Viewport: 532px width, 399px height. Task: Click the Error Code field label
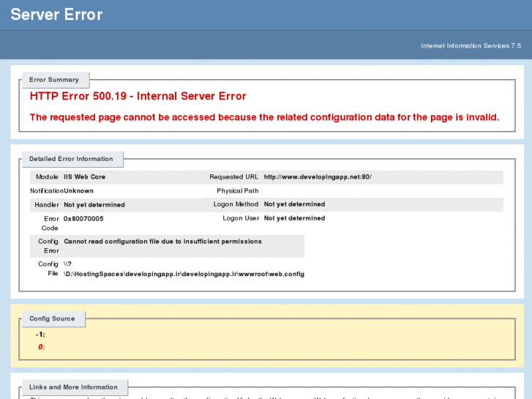50,223
